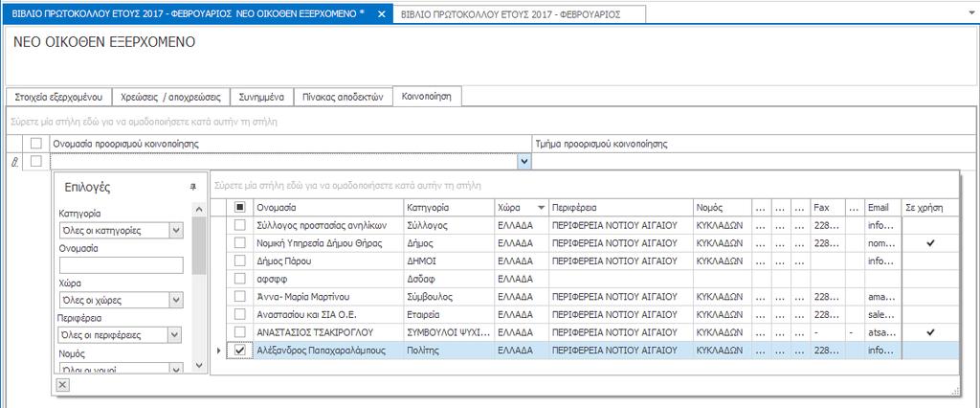Sort by the Περιφέρεια column header
The image size is (980, 408).
[620, 207]
